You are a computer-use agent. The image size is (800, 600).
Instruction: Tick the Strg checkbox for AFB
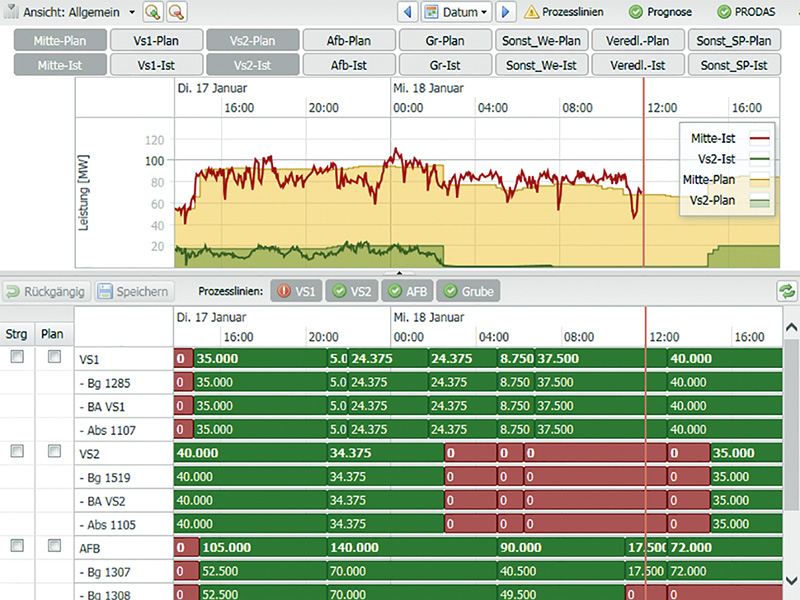(17, 547)
